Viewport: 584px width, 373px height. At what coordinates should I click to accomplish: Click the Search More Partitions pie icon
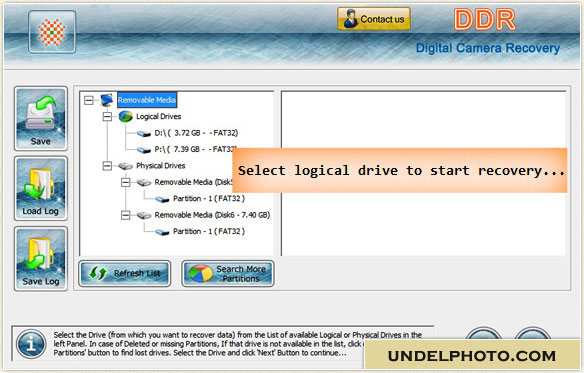[x=201, y=274]
